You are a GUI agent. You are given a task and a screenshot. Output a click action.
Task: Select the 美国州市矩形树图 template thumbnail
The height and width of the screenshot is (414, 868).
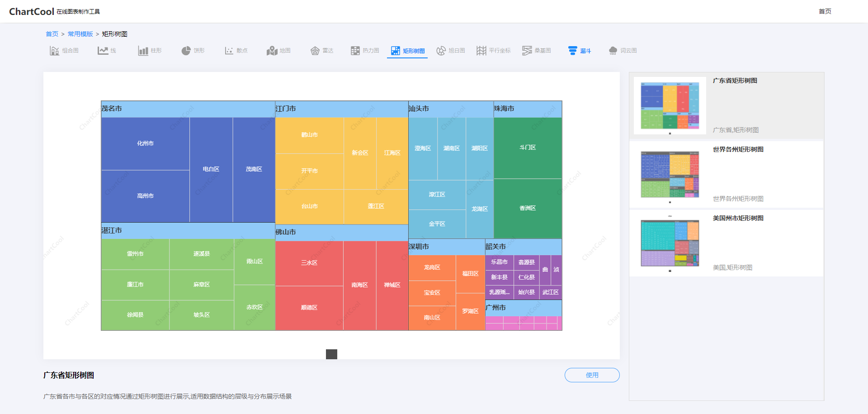[x=670, y=243]
